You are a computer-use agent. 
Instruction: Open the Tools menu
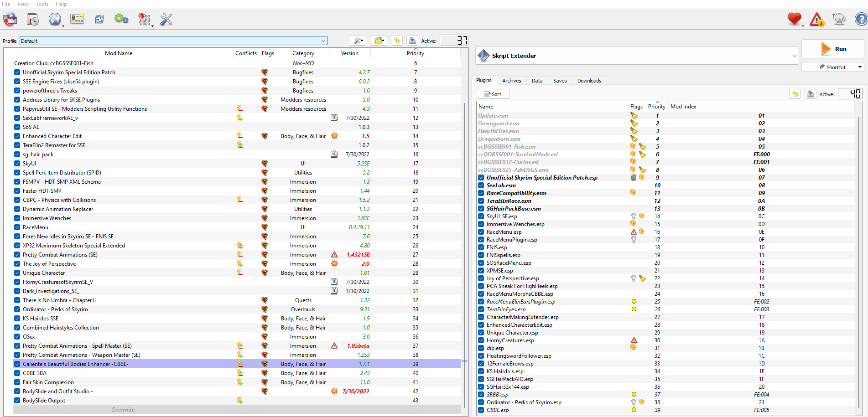pos(42,4)
